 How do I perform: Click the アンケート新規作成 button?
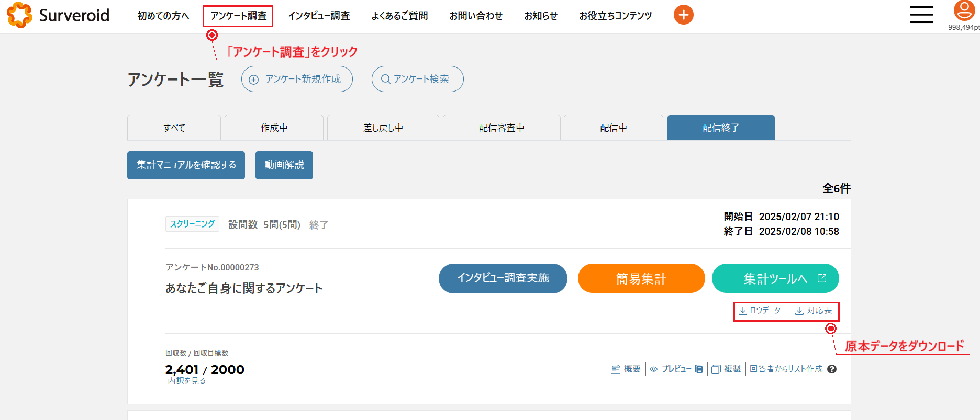point(297,79)
